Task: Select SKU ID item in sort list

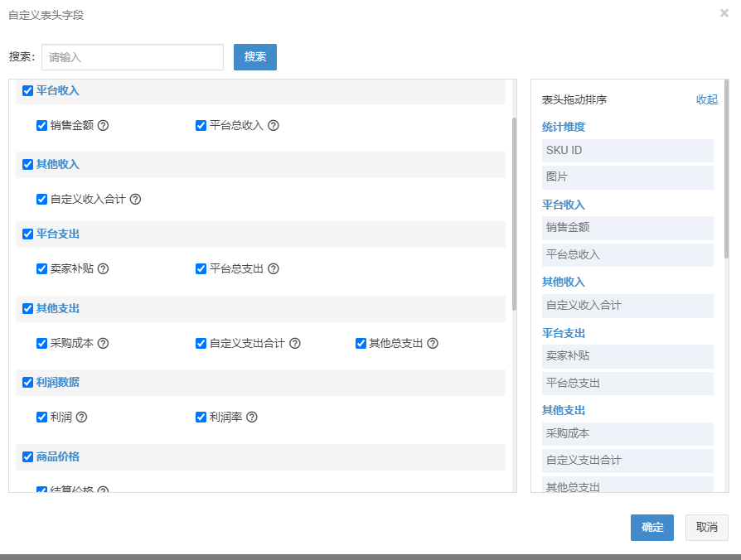Action: 627,151
